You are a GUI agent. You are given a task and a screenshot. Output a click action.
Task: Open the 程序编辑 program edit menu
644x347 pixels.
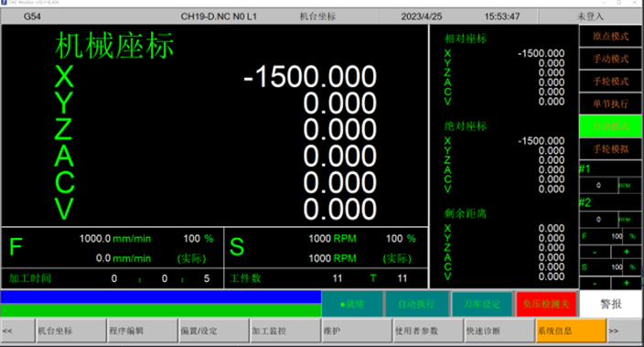point(143,331)
